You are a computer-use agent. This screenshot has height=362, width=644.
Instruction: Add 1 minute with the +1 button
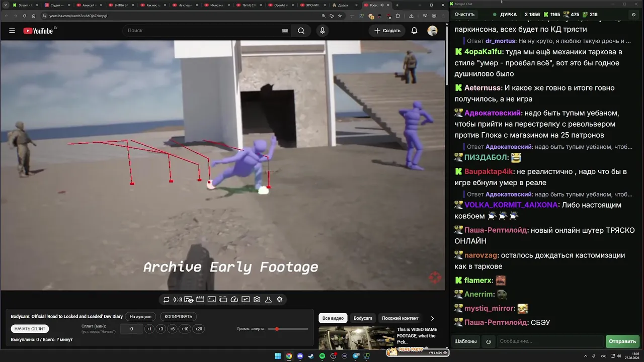click(x=149, y=329)
